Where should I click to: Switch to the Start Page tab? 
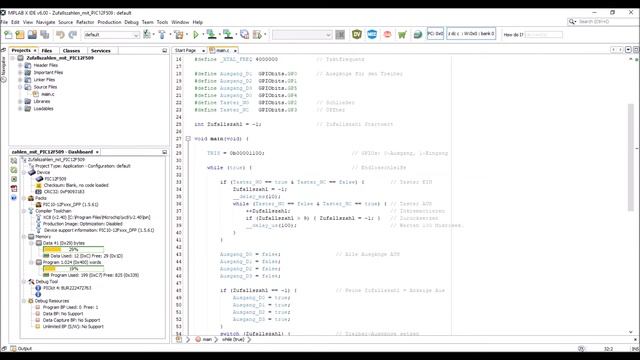click(186, 50)
